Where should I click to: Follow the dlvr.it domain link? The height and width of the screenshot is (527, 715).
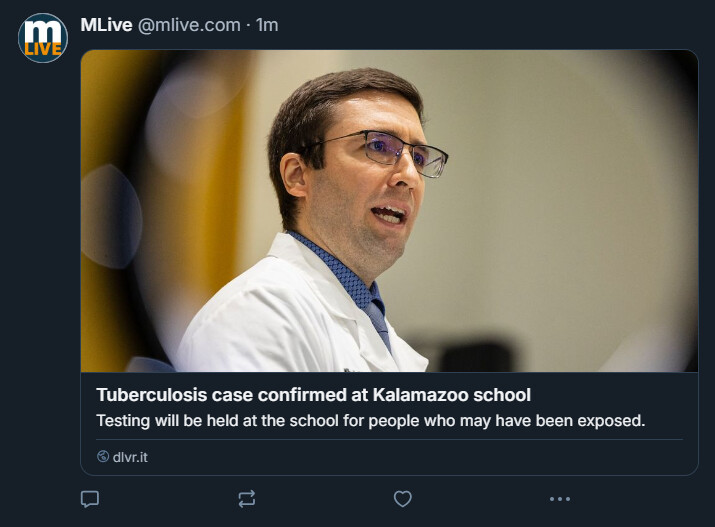pyautogui.click(x=130, y=457)
